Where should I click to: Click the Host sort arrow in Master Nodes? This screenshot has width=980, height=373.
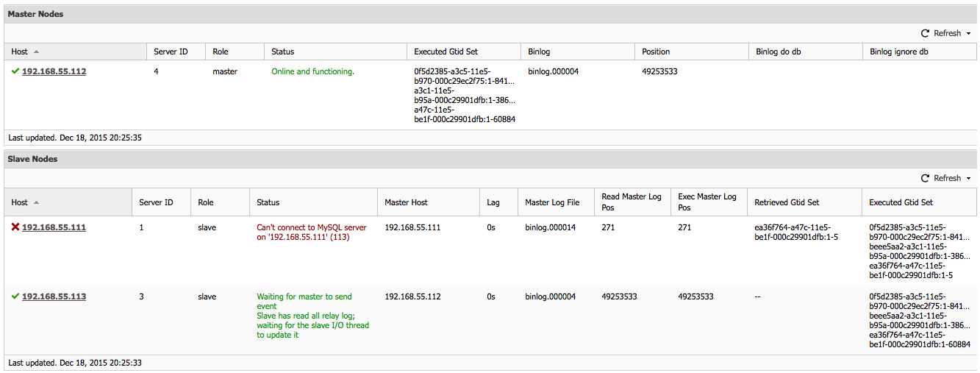pos(37,51)
